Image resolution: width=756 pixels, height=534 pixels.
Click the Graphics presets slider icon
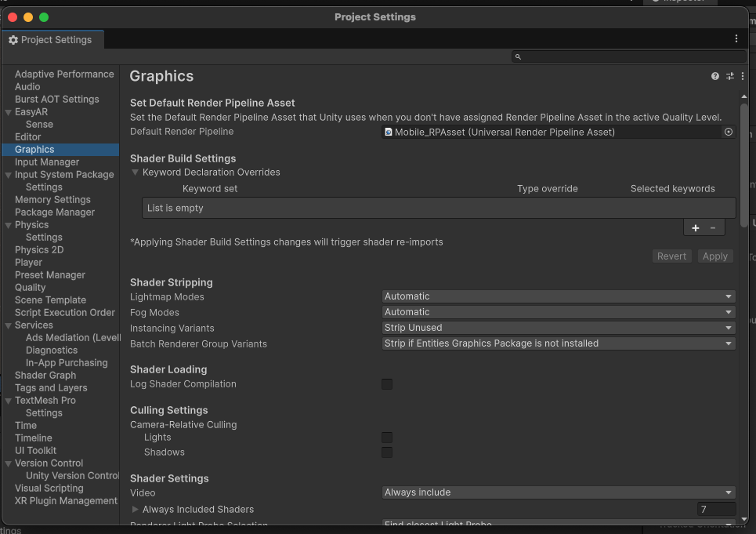(730, 76)
